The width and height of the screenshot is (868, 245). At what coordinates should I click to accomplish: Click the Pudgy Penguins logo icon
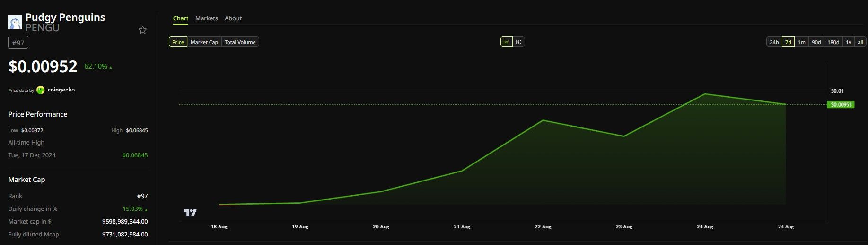[x=15, y=22]
